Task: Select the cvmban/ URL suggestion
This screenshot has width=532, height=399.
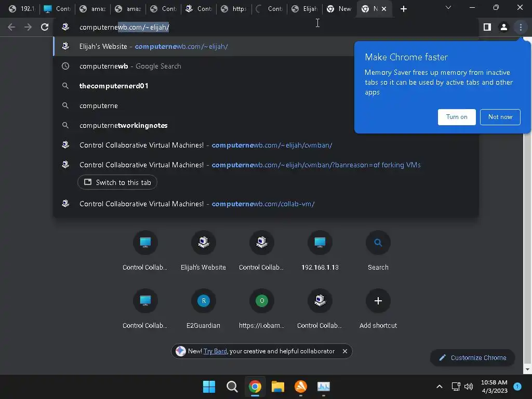Action: pyautogui.click(x=266, y=145)
